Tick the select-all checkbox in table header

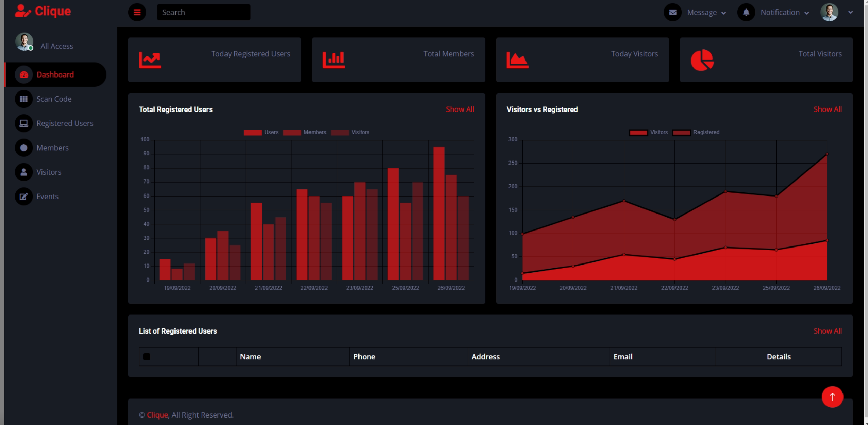point(147,357)
